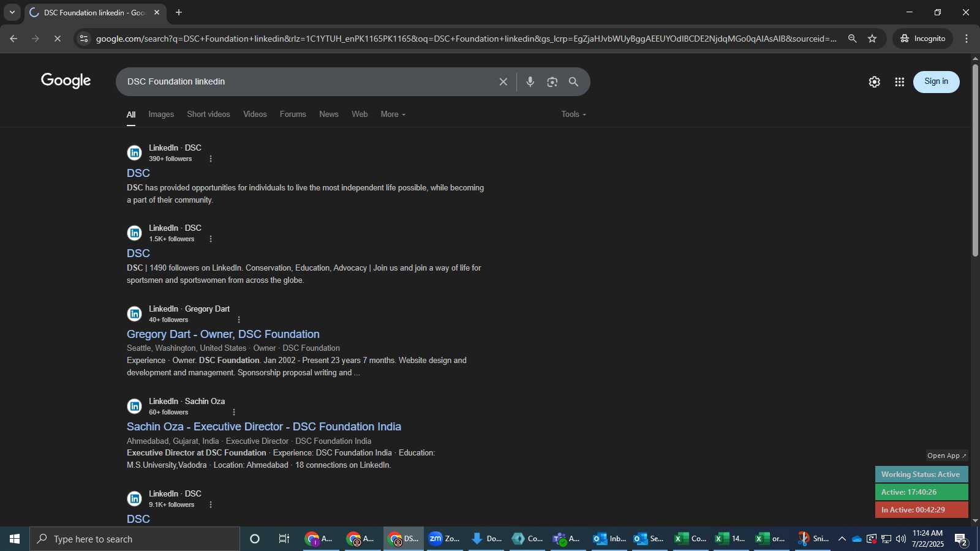This screenshot has height=551, width=980.
Task: Click the Active: 17:40:26 timer
Action: 921,492
